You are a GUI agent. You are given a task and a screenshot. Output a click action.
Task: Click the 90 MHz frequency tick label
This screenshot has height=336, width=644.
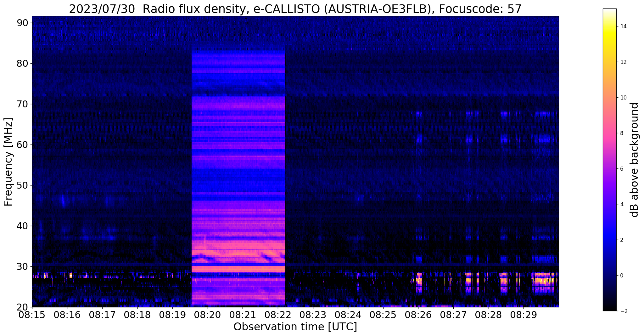point(22,23)
